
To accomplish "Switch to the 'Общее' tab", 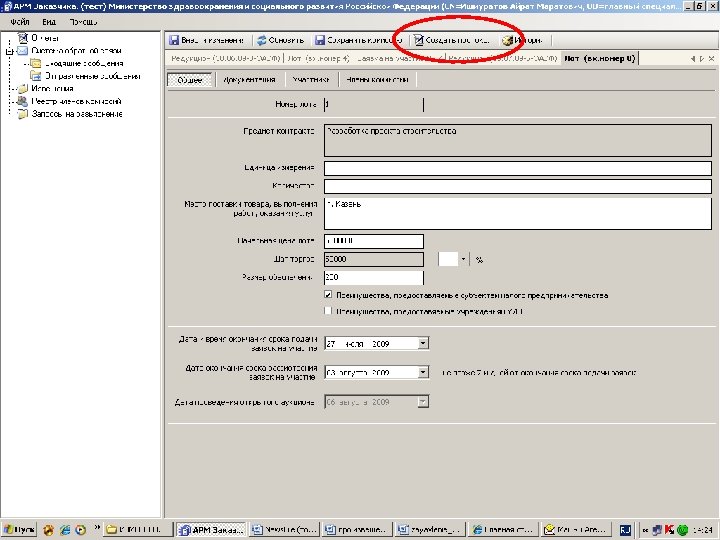I will (x=190, y=80).
